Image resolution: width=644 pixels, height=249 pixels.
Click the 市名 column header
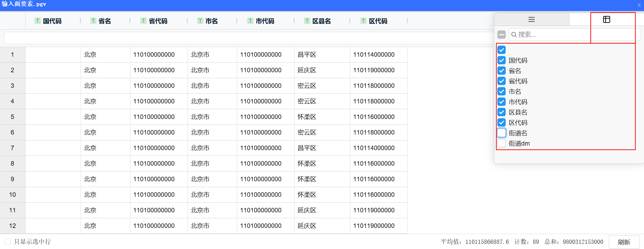point(211,21)
